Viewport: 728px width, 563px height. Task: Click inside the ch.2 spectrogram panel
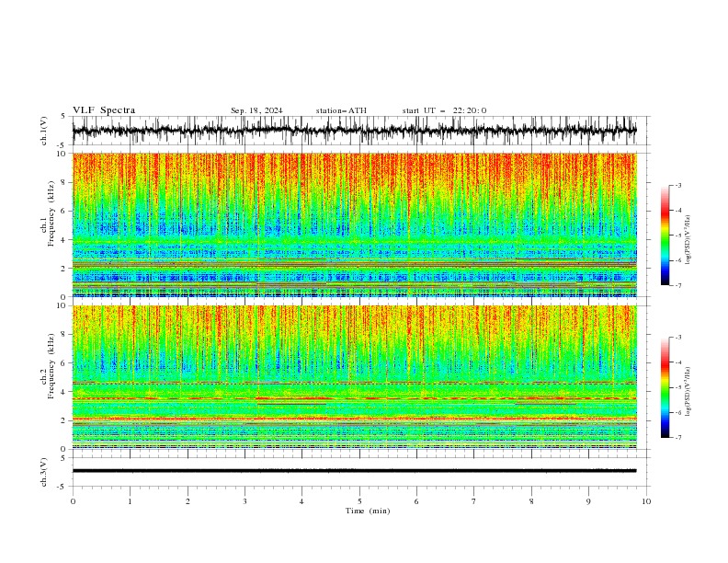click(x=354, y=377)
